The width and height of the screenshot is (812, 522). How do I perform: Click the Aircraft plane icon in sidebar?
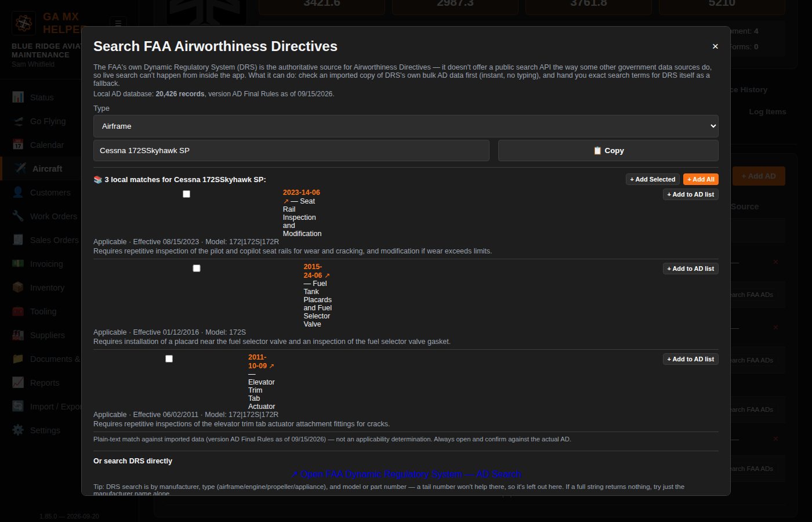[20, 169]
